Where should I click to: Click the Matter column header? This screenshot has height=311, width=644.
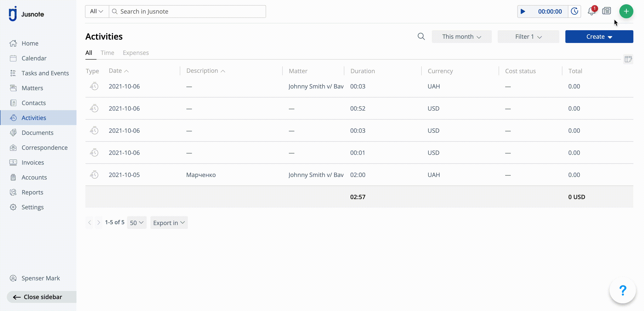point(298,71)
